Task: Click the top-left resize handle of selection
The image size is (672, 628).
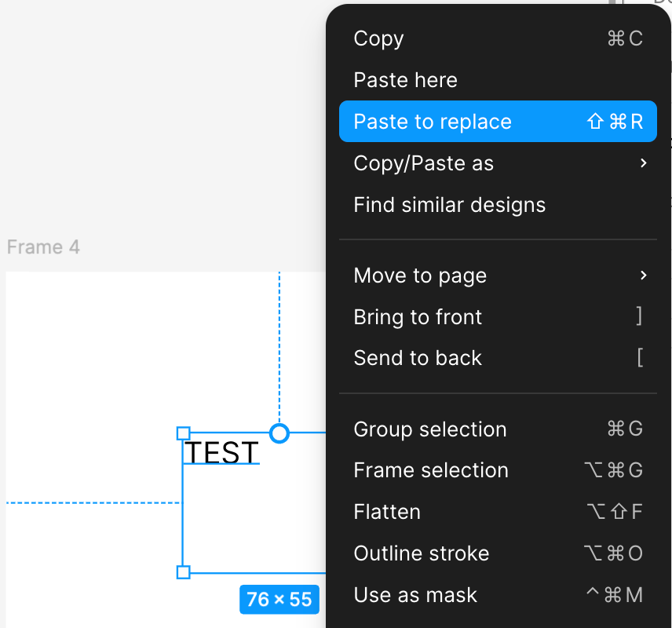Action: [184, 433]
